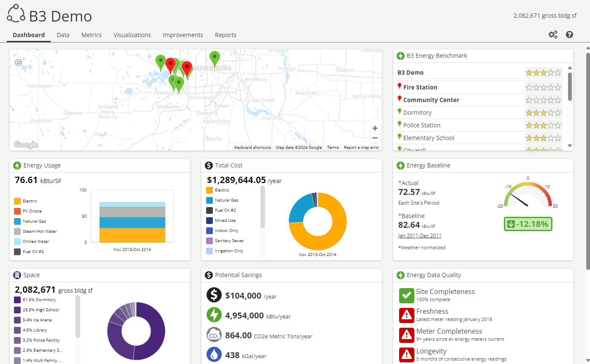Screen dimensions: 590x364
Task: Click the -12.18% baseline change badge
Action: [x=528, y=224]
